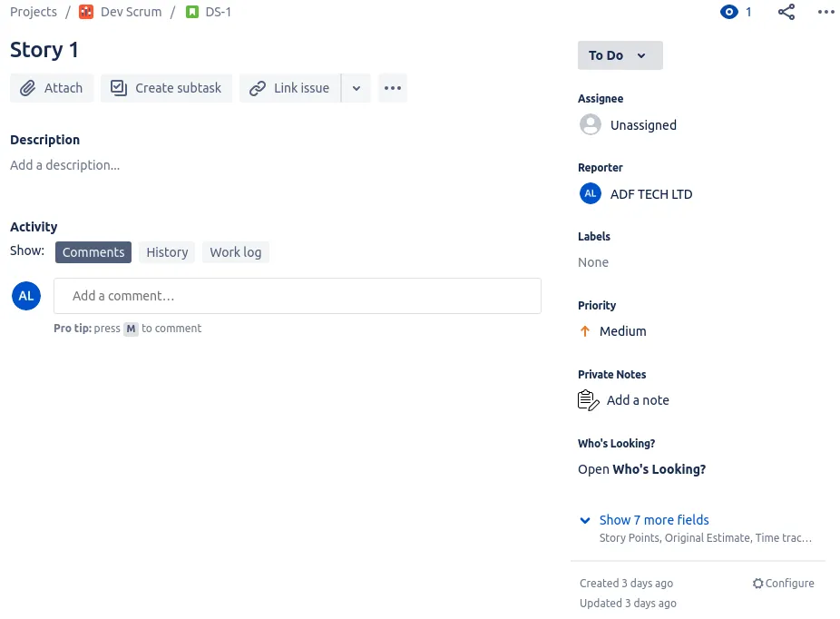Expand the dropdown arrow beside Link issue
Image resolution: width=840 pixels, height=619 pixels.
[357, 88]
